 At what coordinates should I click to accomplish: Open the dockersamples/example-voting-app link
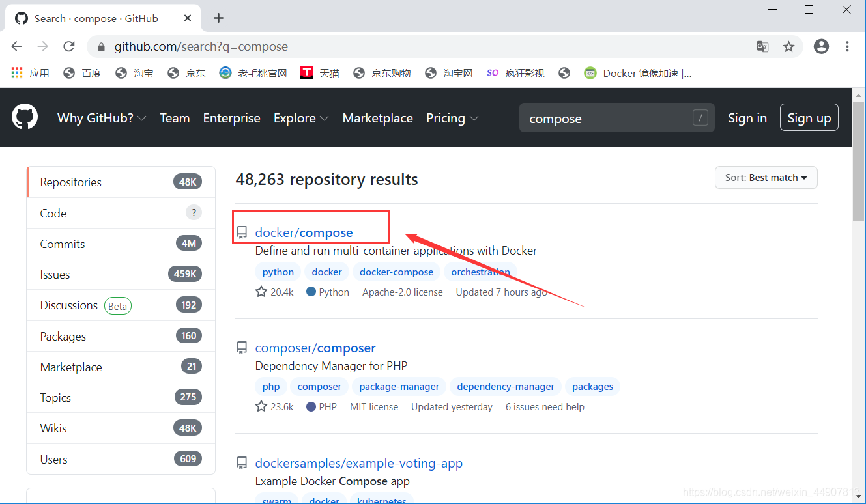click(x=359, y=463)
